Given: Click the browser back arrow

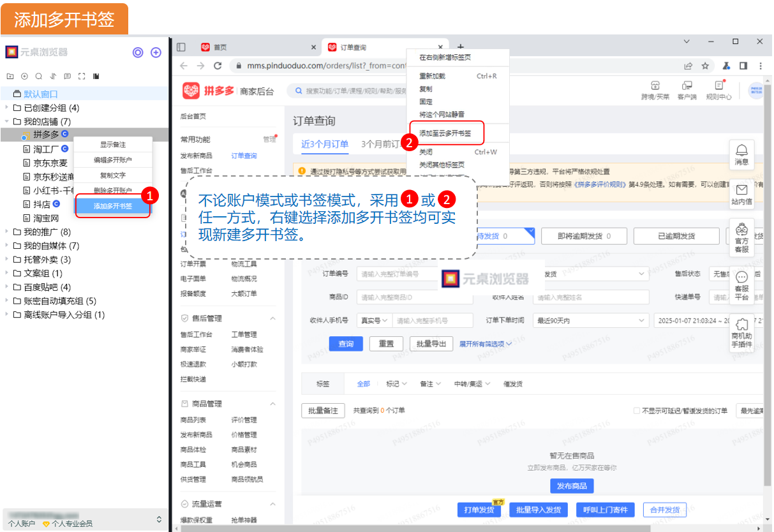Looking at the screenshot, I should click(184, 66).
